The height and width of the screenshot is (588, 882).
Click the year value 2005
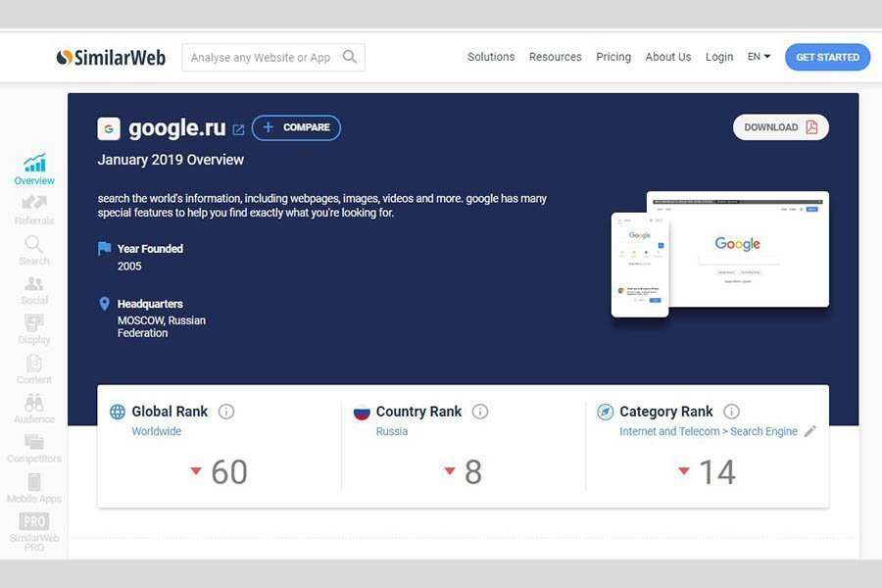pos(129,267)
